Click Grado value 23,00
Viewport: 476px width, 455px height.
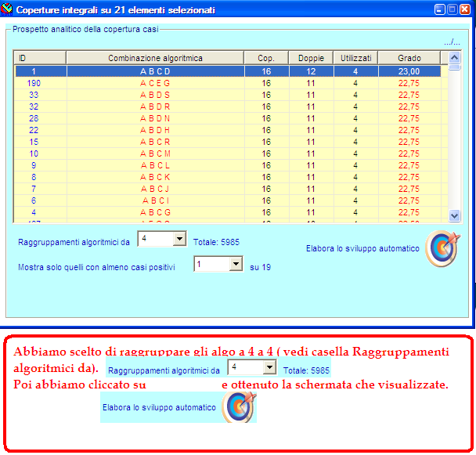coord(409,71)
